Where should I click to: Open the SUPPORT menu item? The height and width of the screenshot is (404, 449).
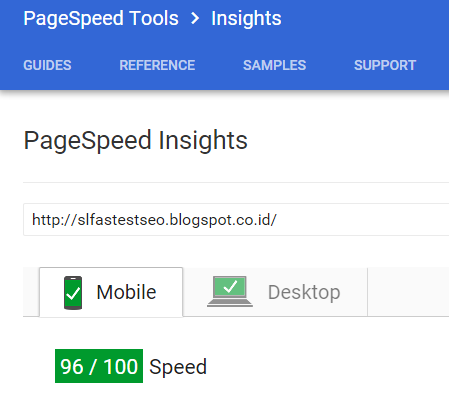[x=385, y=65]
